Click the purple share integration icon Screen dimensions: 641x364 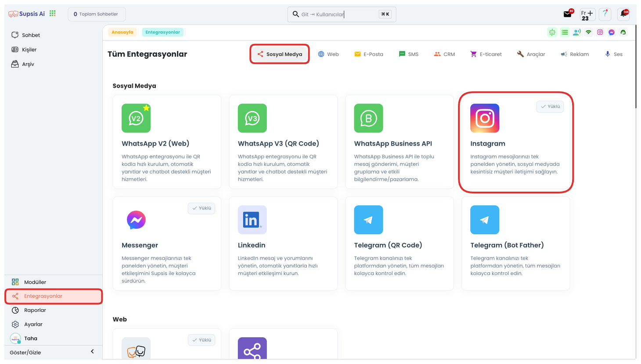pos(252,349)
